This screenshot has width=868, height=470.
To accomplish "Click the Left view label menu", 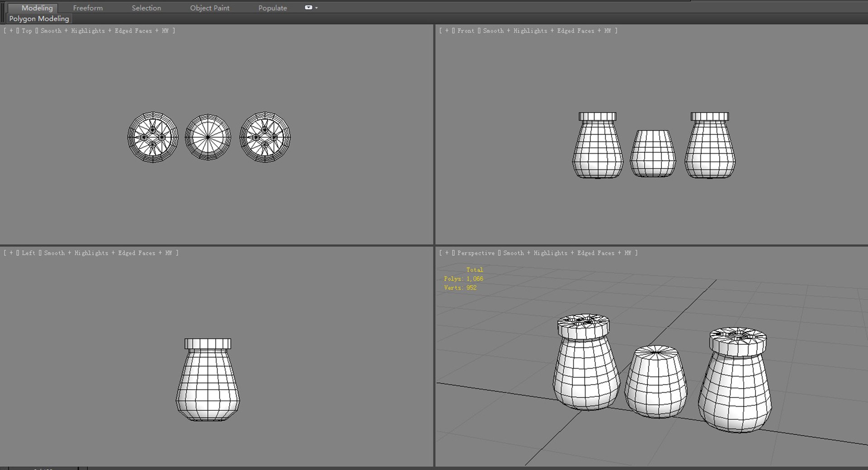I will pos(28,253).
